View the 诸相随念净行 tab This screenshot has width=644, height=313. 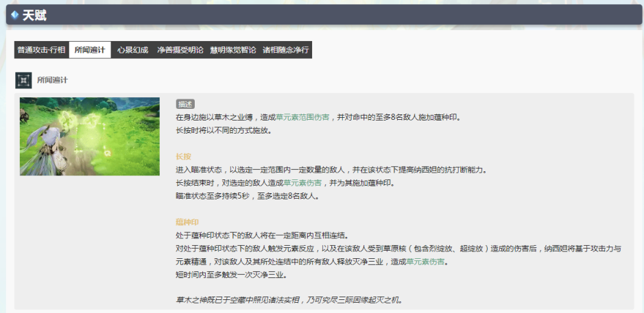[285, 50]
